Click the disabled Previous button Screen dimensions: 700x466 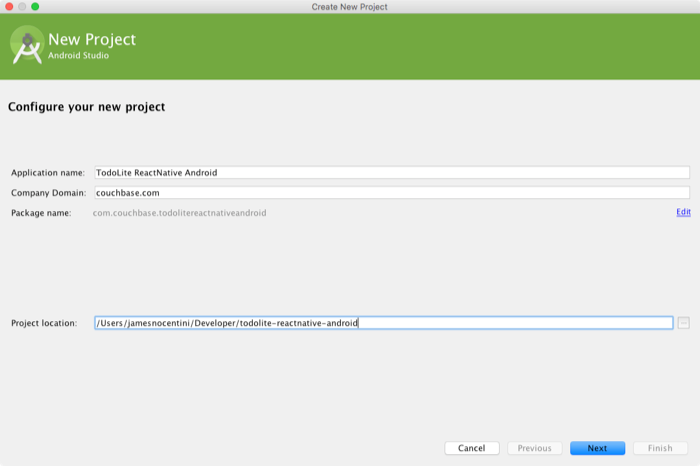pyautogui.click(x=534, y=448)
